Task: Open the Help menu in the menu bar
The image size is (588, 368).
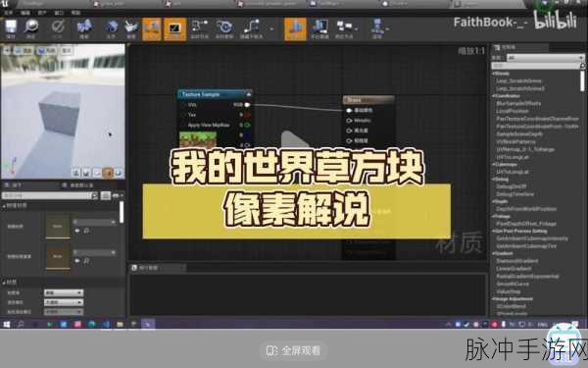Action: (x=75, y=13)
